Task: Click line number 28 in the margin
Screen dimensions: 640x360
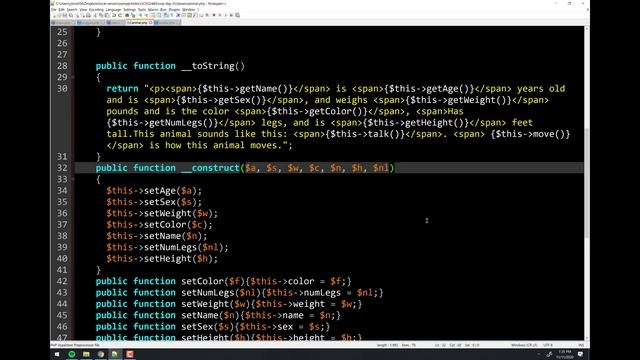Action: coord(62,66)
